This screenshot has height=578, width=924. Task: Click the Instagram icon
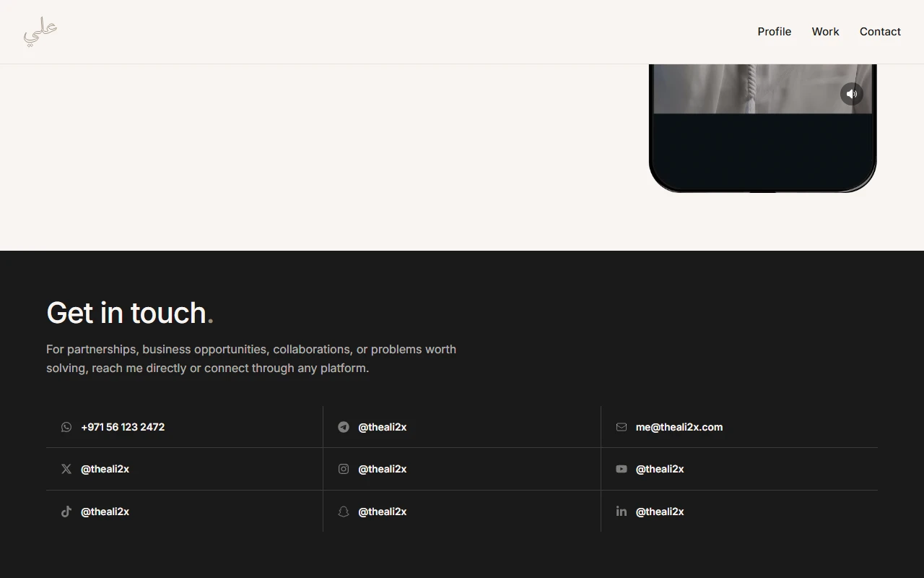pyautogui.click(x=344, y=469)
